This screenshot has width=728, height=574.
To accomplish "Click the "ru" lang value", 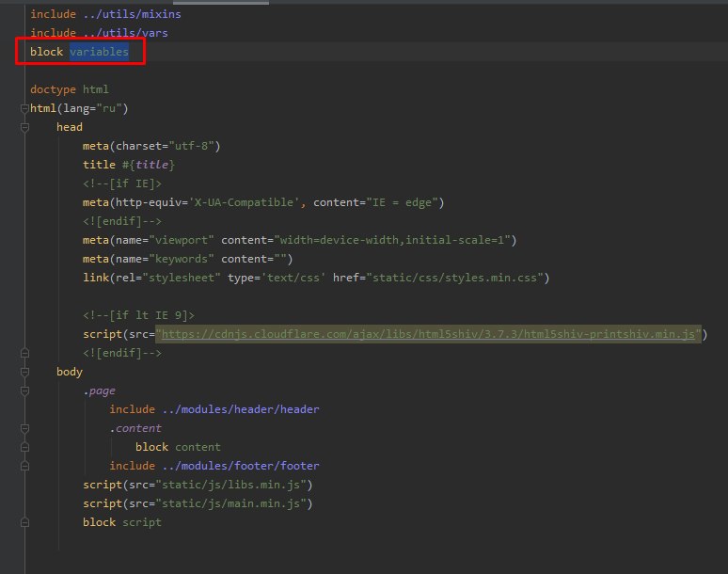I will 109,108.
